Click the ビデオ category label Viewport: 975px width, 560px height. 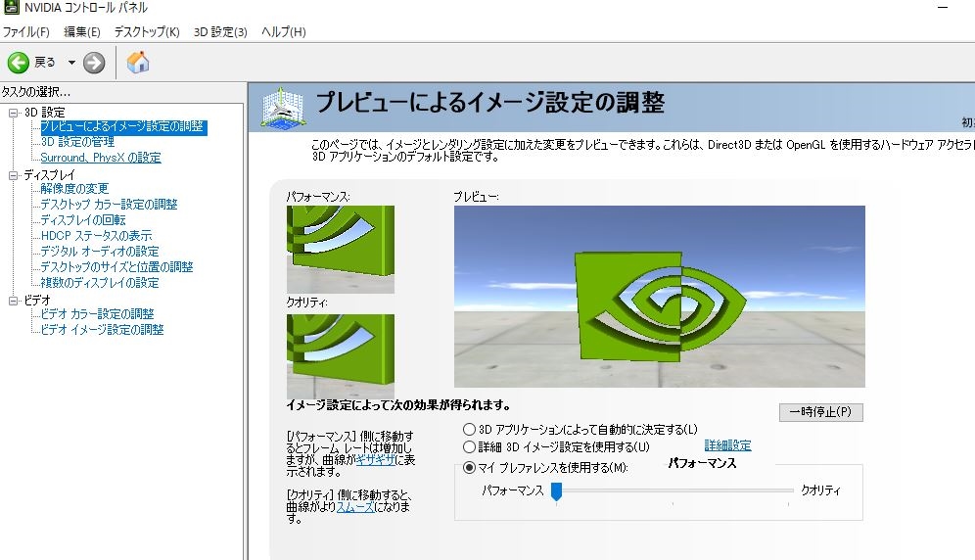pos(36,301)
